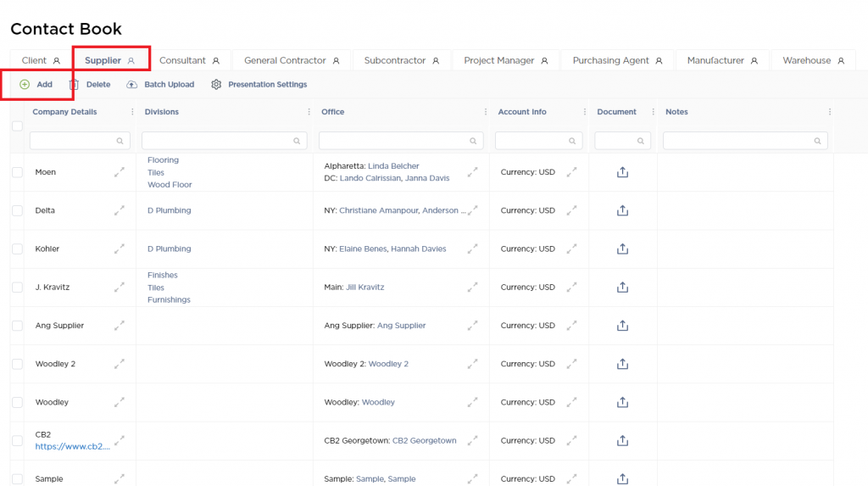Open Company Details column options menu
This screenshot has width=868, height=486.
131,112
